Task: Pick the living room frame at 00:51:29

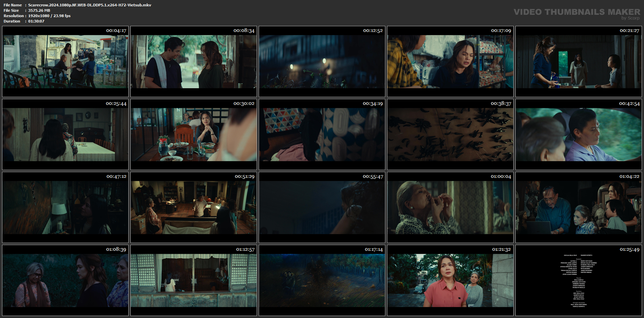Action: click(194, 207)
